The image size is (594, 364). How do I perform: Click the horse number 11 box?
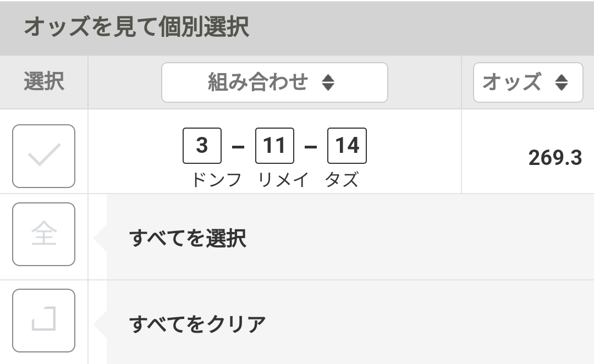(274, 146)
